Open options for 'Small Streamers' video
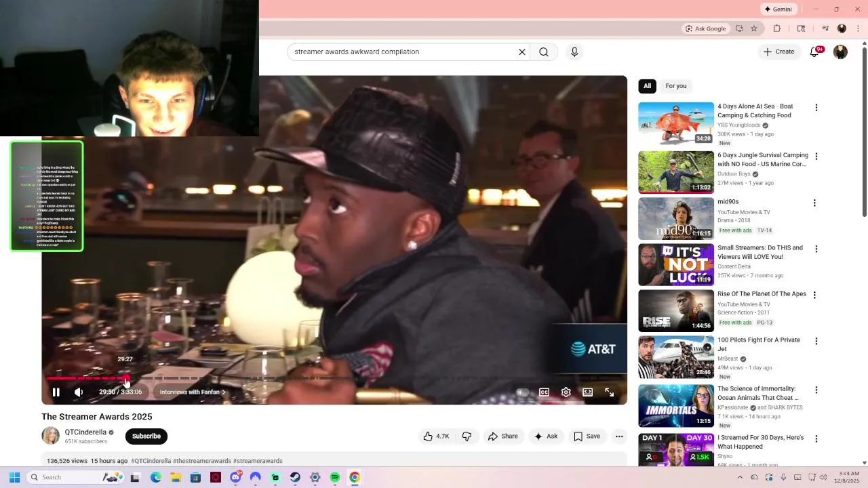 (816, 249)
